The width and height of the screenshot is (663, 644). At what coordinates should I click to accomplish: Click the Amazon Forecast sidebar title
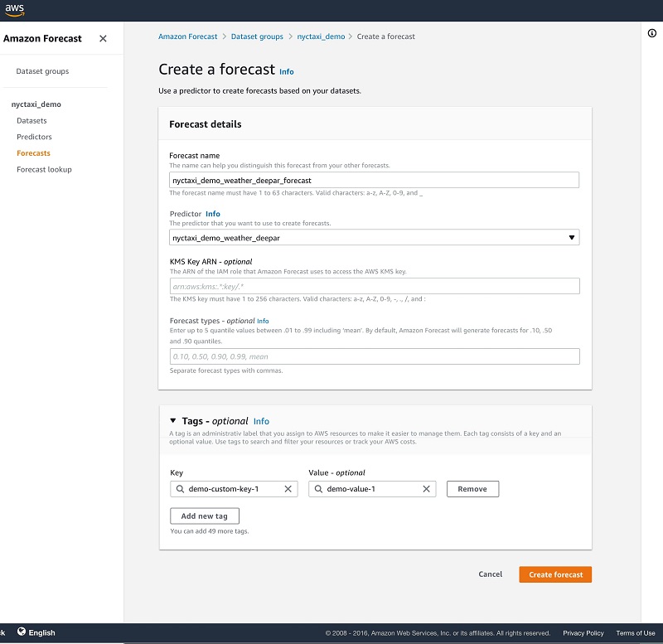[42, 38]
